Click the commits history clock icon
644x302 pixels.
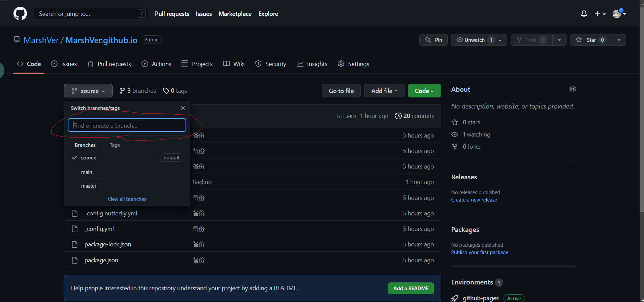(398, 116)
